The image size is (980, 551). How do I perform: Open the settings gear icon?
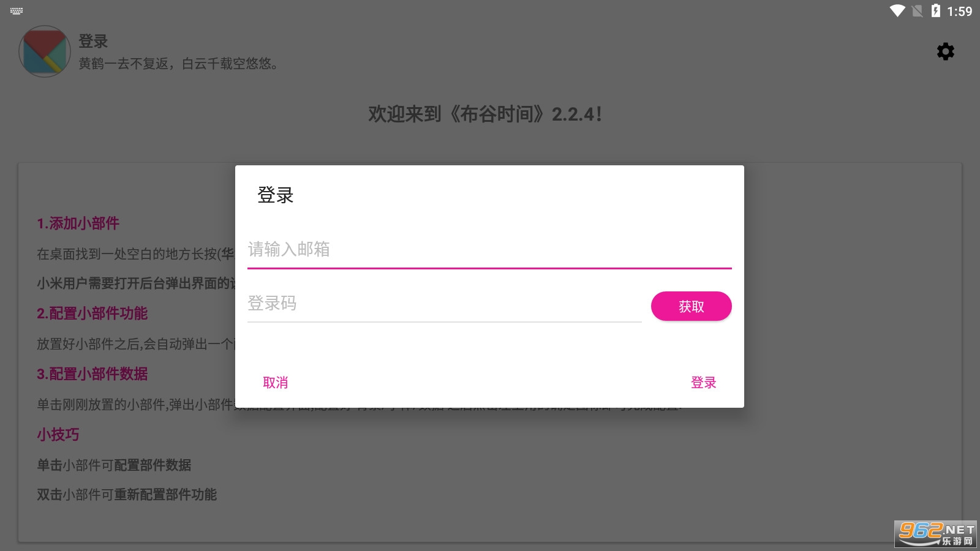point(945,51)
